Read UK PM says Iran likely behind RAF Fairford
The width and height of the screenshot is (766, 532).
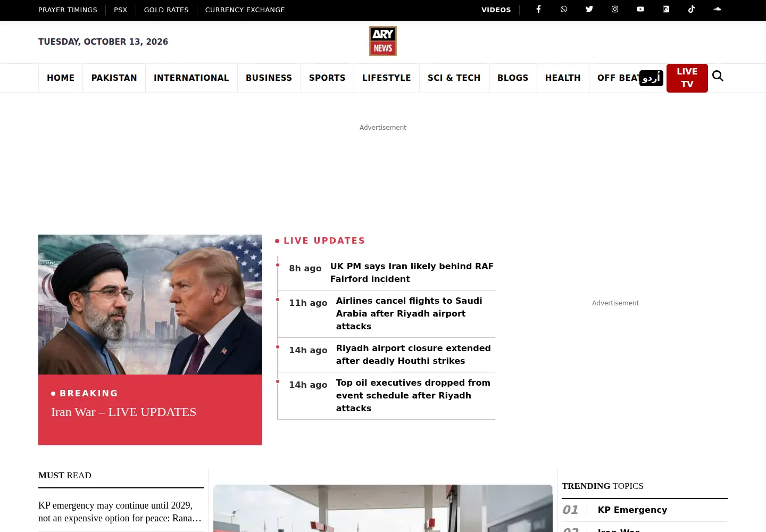click(412, 272)
